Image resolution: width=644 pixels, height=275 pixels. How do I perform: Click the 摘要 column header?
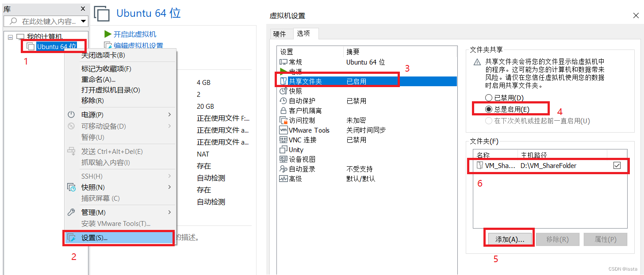[400, 52]
